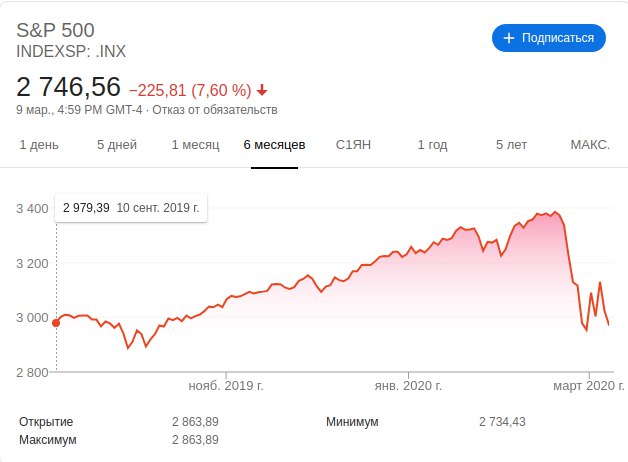The image size is (628, 462).
Task: Select the "5 дней" time range
Action: point(117,145)
